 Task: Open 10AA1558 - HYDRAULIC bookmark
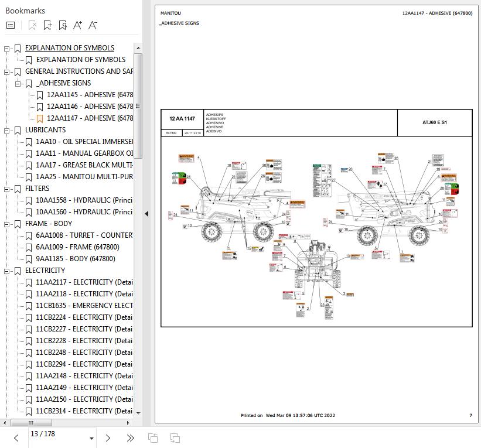click(x=84, y=200)
